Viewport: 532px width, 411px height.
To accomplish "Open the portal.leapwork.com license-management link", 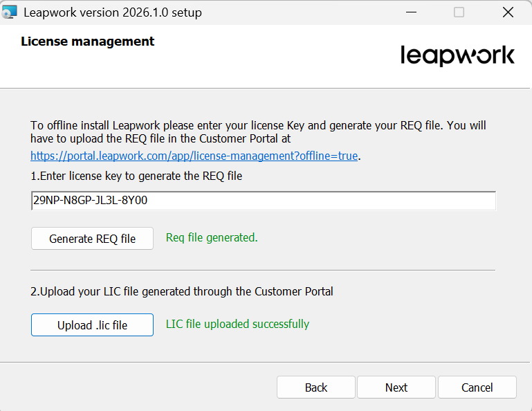I will tap(194, 156).
